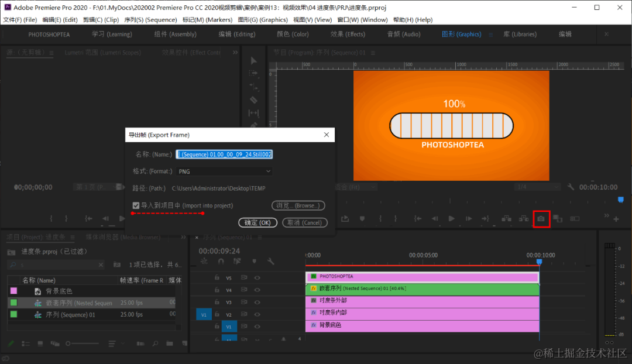Open Program monitor panel menu

click(x=373, y=53)
